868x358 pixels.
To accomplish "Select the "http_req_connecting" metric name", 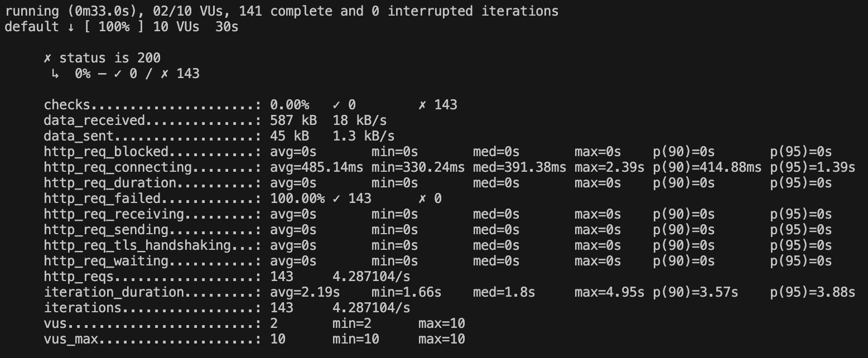I will tap(118, 167).
